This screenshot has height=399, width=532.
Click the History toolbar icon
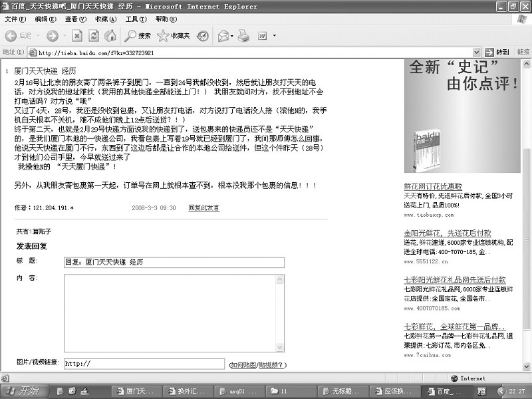202,35
